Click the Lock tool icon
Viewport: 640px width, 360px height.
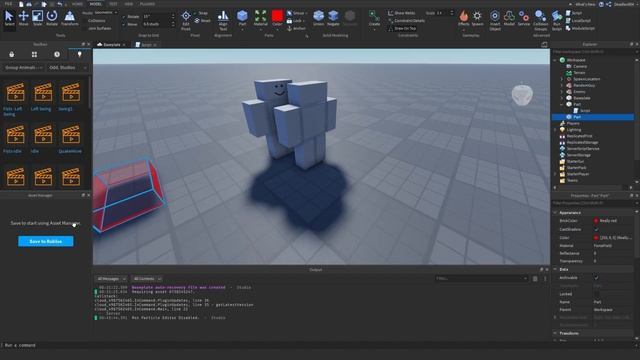[x=289, y=20]
